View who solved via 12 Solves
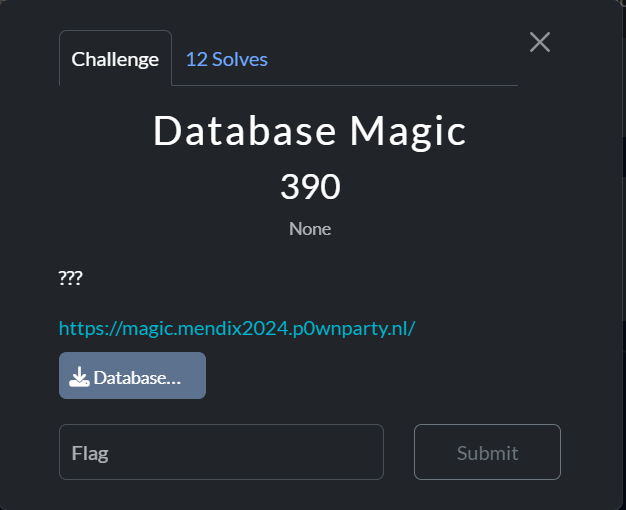 point(227,59)
